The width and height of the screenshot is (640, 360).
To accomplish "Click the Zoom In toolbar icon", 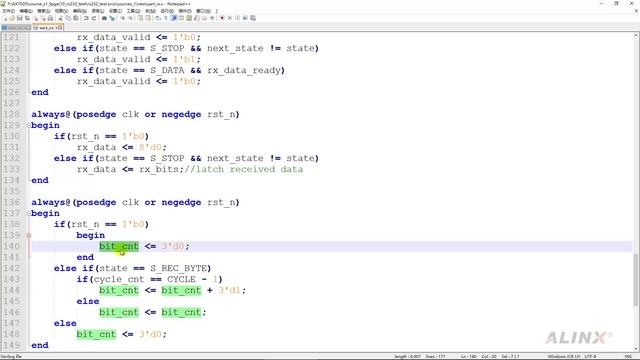I will point(122,18).
